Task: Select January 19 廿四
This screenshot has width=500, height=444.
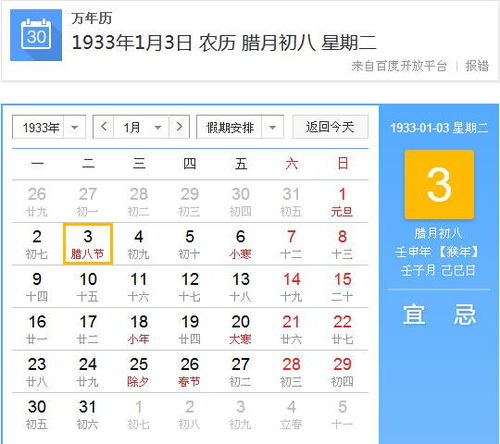Action: tap(190, 329)
